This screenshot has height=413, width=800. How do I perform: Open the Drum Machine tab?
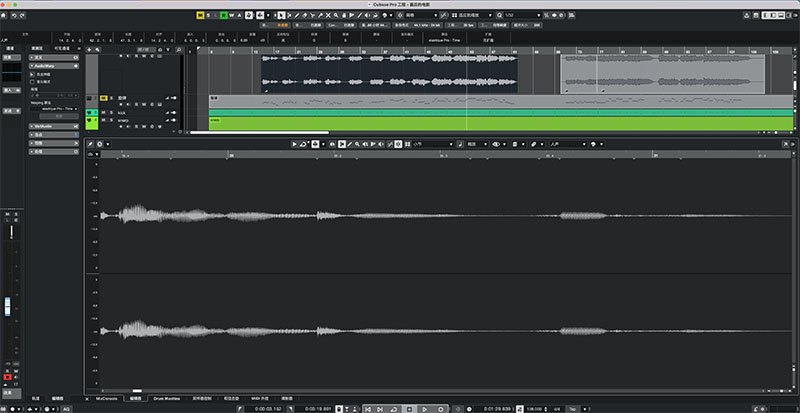tap(164, 398)
